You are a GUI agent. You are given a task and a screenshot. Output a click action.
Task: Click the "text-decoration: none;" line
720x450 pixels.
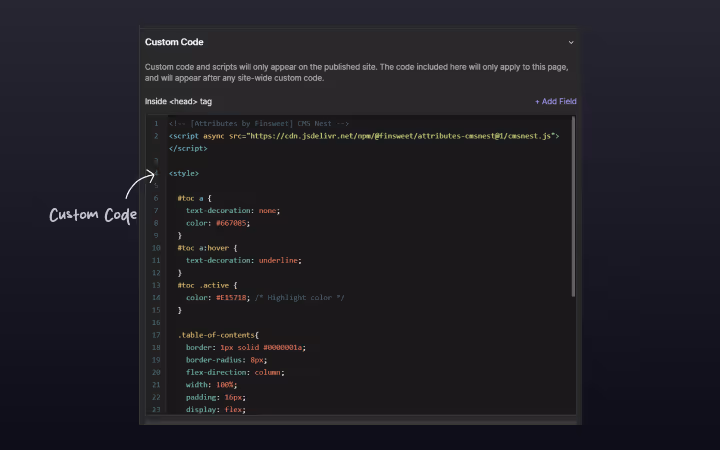tap(233, 210)
